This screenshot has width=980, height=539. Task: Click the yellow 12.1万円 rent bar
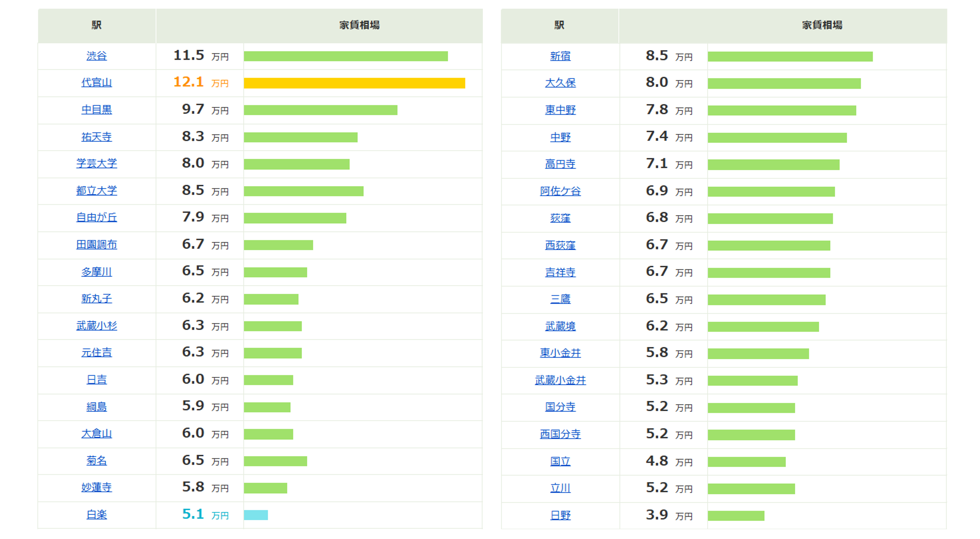(355, 83)
